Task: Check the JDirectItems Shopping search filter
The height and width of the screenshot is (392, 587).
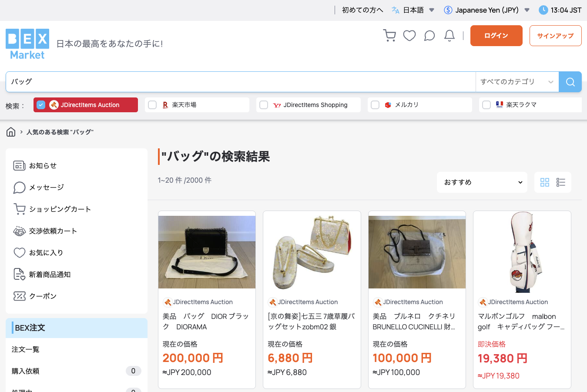Action: [x=264, y=105]
